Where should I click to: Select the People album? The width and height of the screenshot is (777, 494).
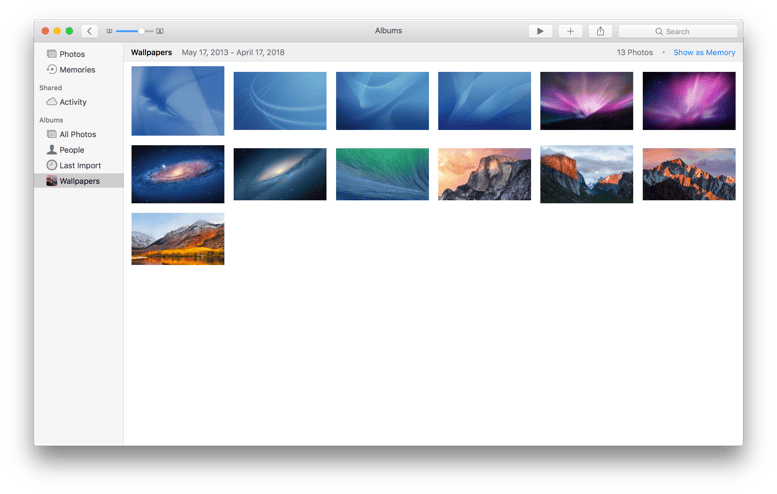(79, 150)
